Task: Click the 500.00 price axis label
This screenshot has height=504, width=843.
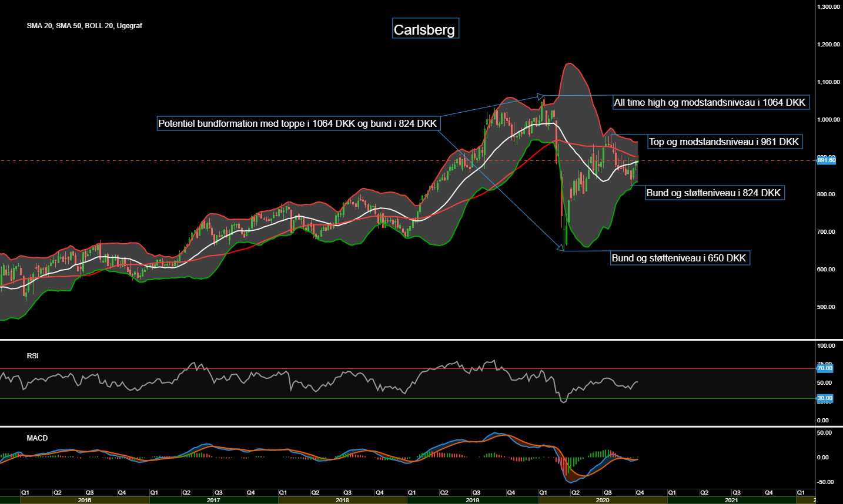Action: (826, 307)
